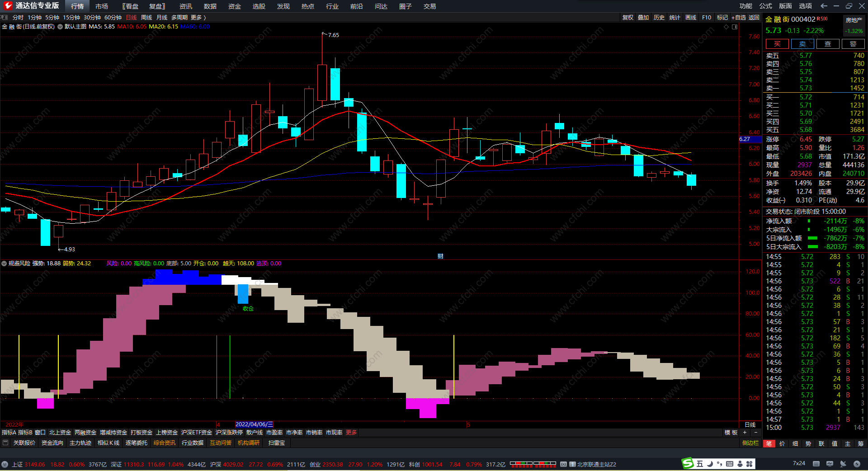Click the status bar satellite dish icon

[843, 464]
